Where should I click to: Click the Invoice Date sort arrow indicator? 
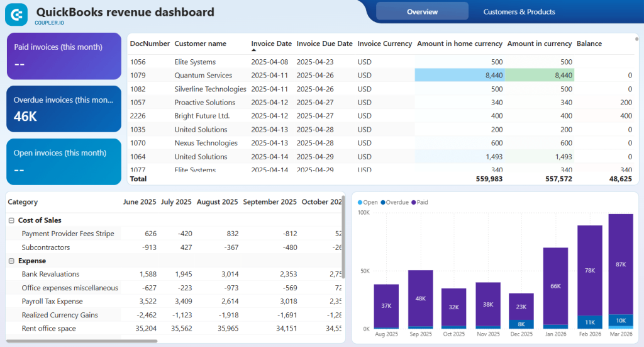[254, 50]
